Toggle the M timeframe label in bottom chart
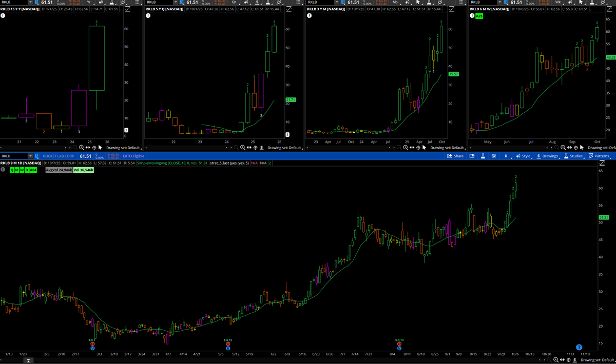This screenshot has height=364, width=616. click(16, 170)
